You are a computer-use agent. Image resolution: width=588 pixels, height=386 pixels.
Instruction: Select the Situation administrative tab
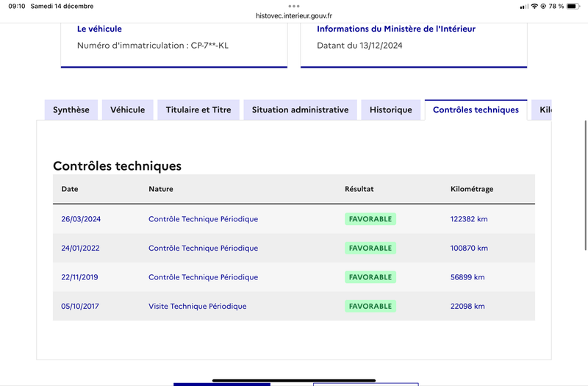(x=300, y=110)
